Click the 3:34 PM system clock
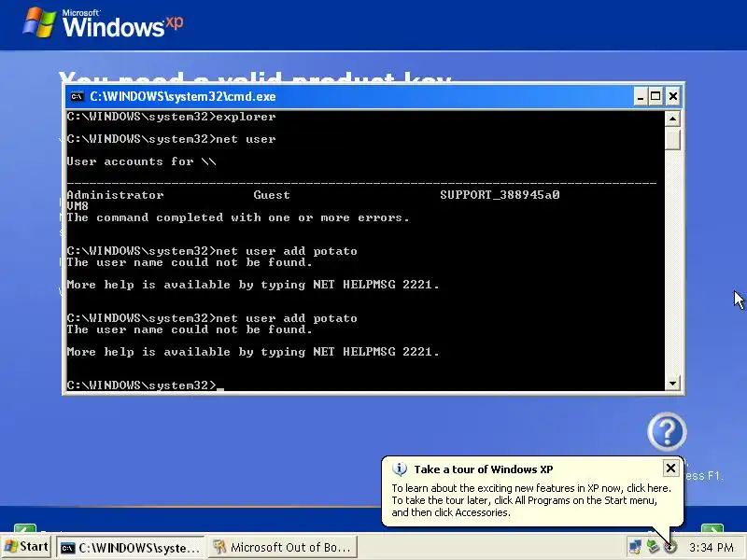 pos(712,548)
